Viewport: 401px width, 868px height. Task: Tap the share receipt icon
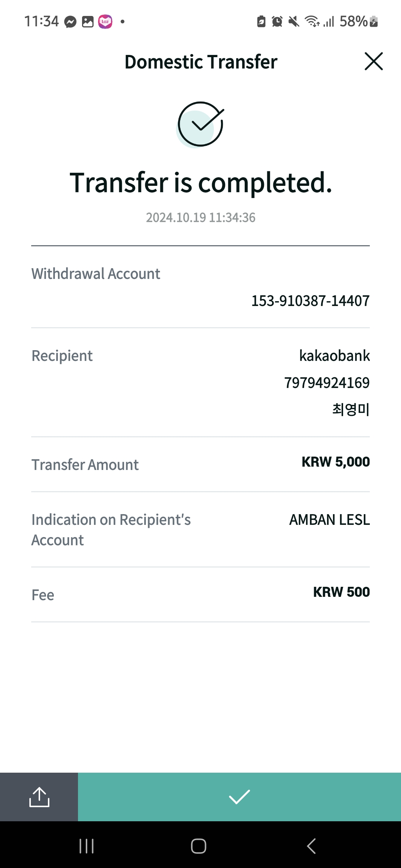tap(39, 797)
